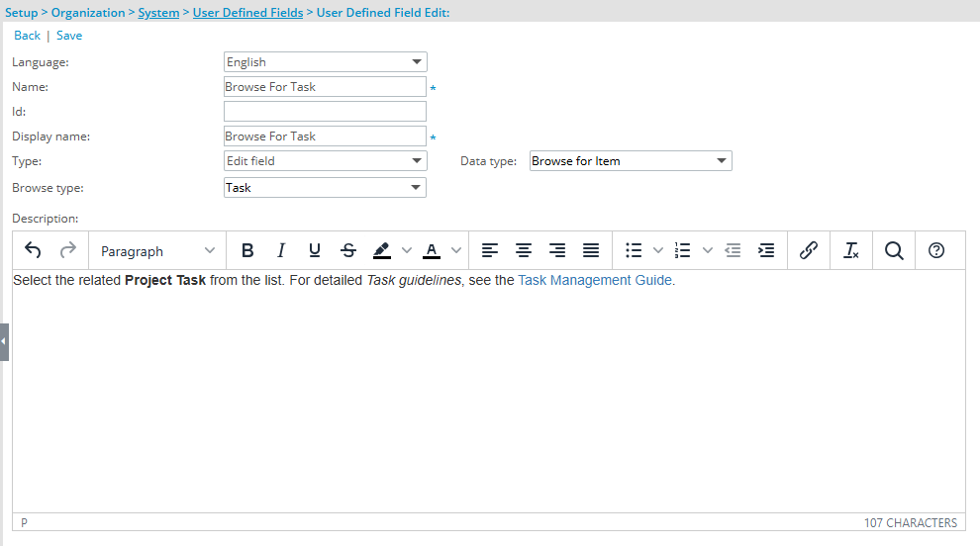Open the highlight color picker arrow
This screenshot has height=546, width=980.
coord(407,251)
